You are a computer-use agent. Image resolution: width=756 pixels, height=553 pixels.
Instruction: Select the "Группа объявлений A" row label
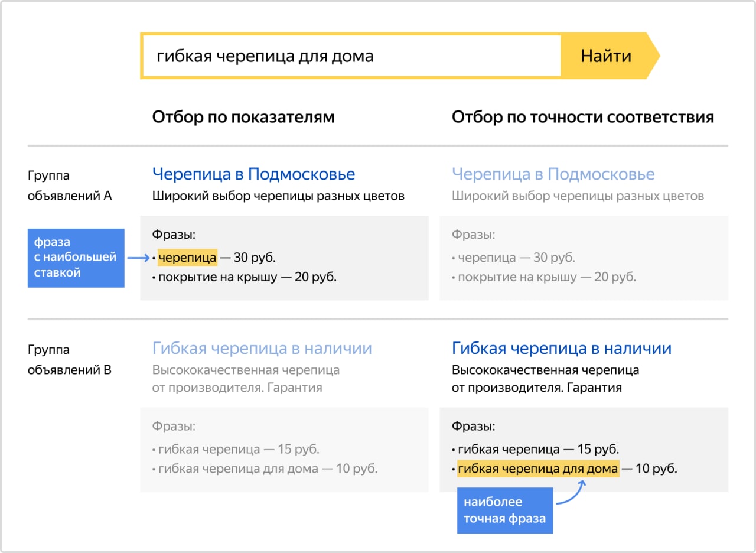70,186
